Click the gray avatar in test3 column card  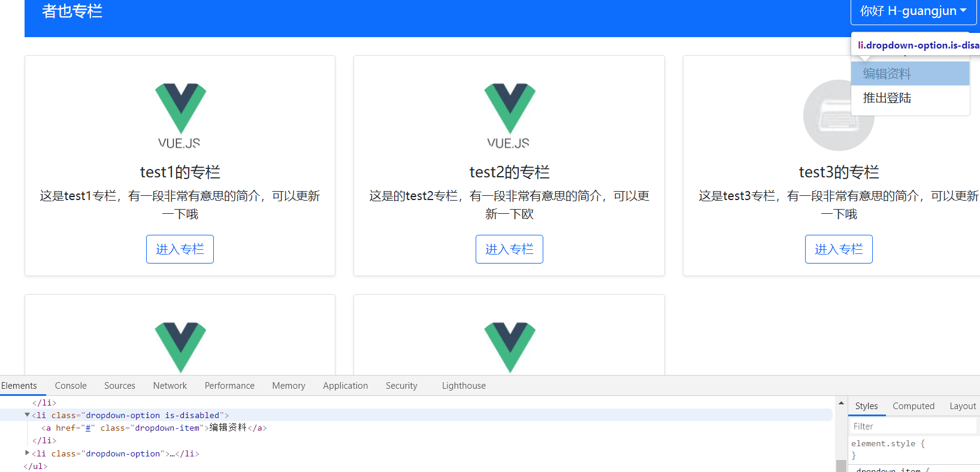(x=839, y=115)
